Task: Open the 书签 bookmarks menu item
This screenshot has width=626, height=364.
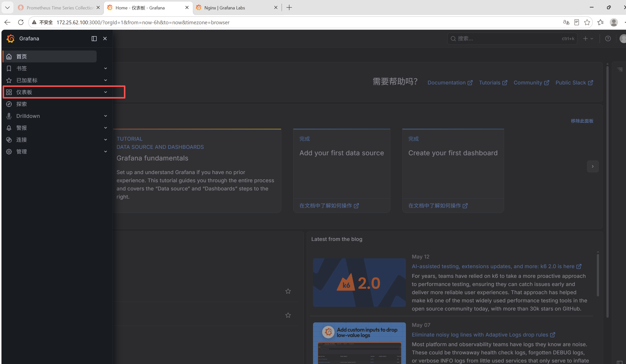Action: click(21, 68)
